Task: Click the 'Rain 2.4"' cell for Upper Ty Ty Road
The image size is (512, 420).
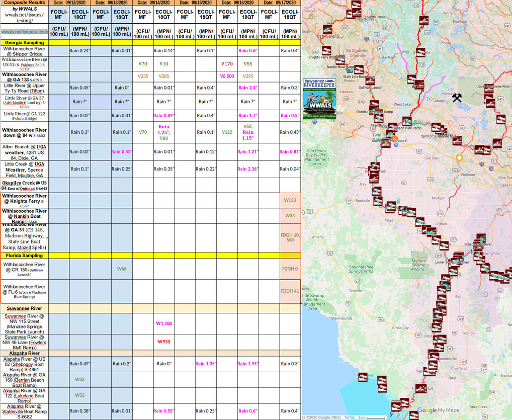Action: pos(248,88)
